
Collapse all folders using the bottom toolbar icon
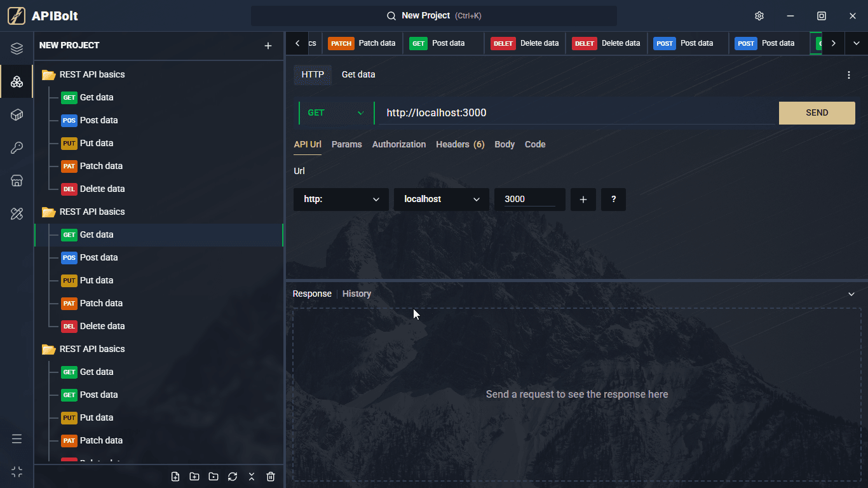[252, 477]
